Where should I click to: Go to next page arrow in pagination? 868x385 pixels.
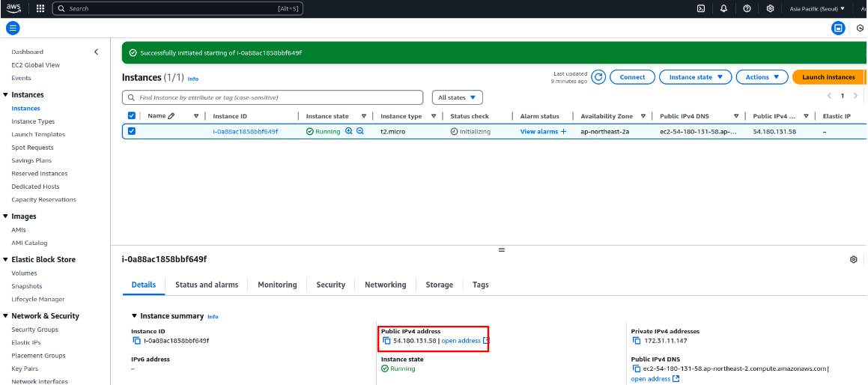pos(856,96)
